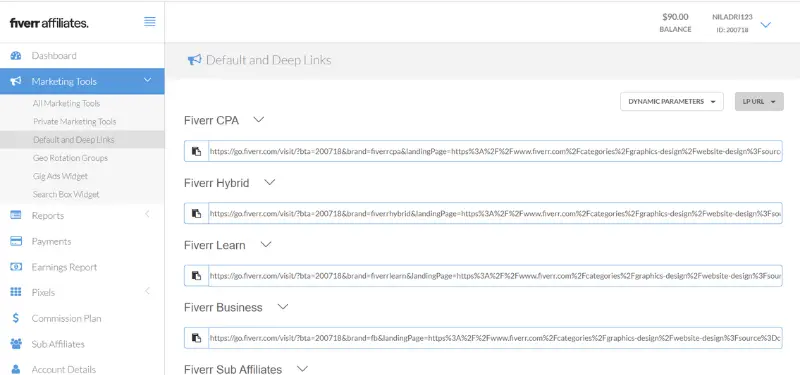Viewport: 800px width, 375px height.
Task: Copy the Fiverr Learn link
Action: [x=196, y=276]
